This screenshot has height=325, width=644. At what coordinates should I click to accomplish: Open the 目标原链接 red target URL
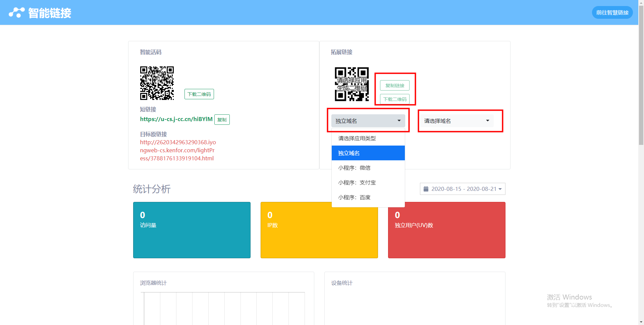(x=178, y=150)
